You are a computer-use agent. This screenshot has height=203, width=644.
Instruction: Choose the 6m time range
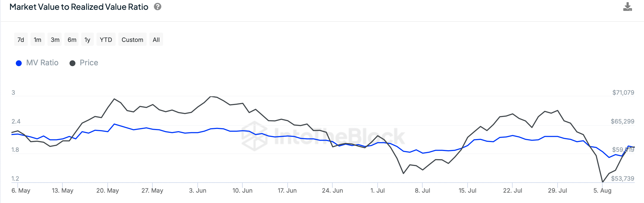coord(72,40)
